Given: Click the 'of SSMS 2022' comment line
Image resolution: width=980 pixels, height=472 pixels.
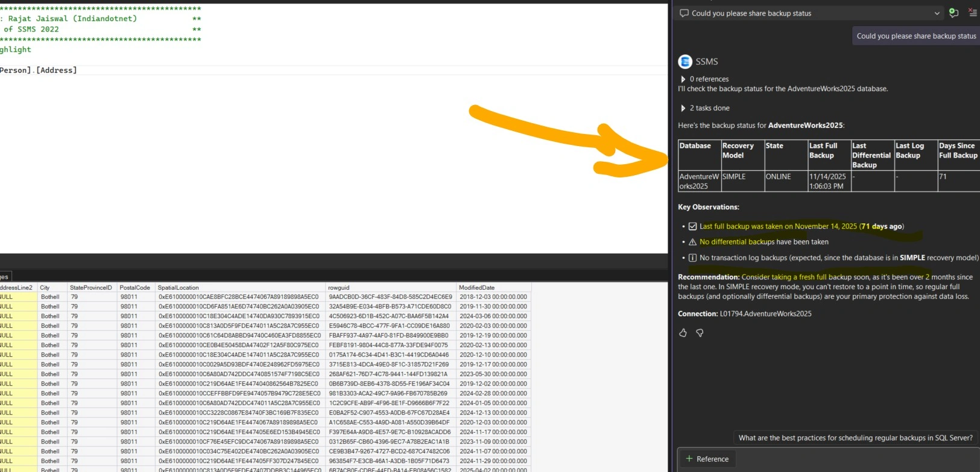Looking at the screenshot, I should click(31, 29).
